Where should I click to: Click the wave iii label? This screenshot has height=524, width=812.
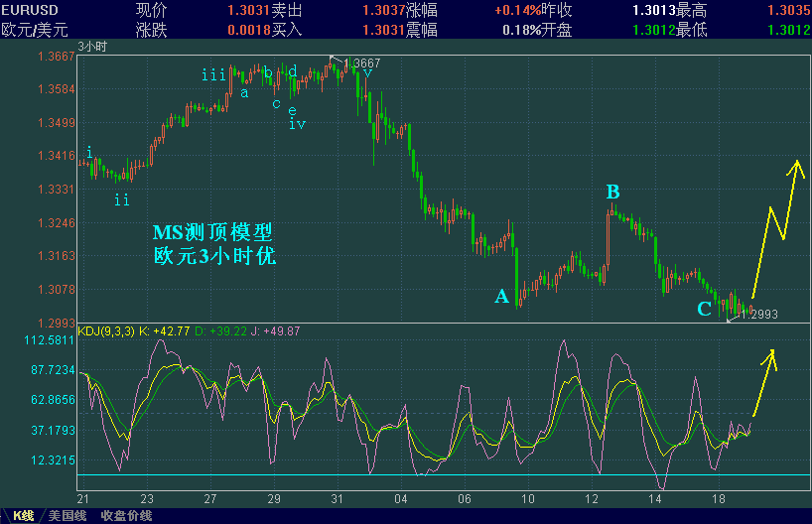pos(213,75)
